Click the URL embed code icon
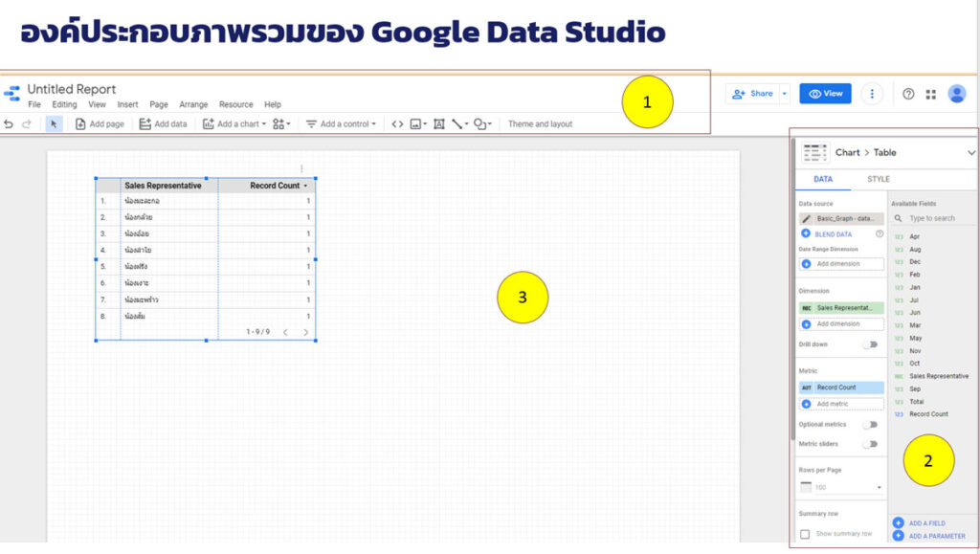 [397, 124]
